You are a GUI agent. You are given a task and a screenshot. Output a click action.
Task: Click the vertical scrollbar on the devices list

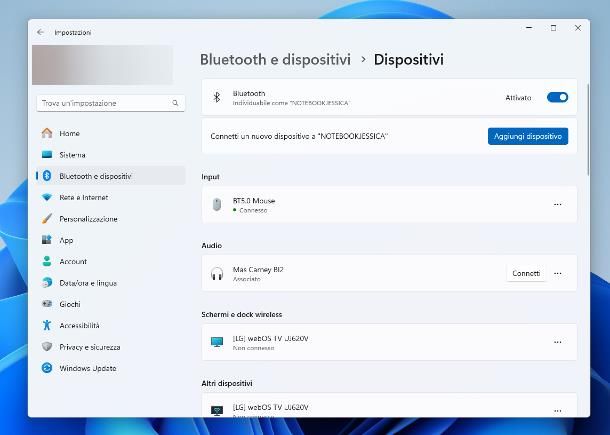coord(588,130)
